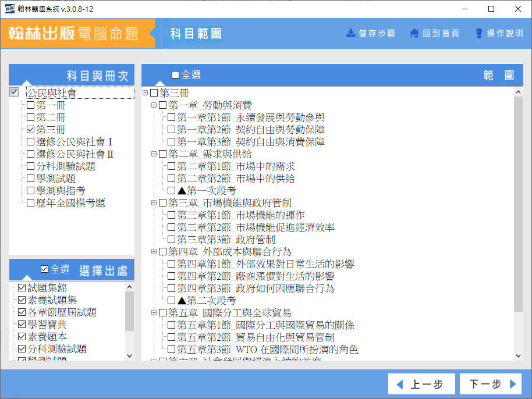Viewport: 532px width, 399px height.
Task: Collapse 第一章_勞動與消費 chapter node
Action: (154, 105)
